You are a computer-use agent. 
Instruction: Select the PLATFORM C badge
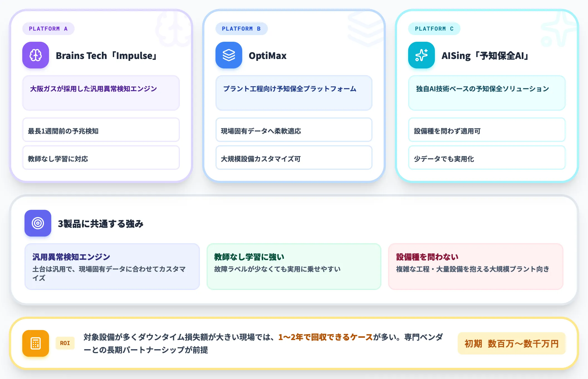pyautogui.click(x=434, y=29)
